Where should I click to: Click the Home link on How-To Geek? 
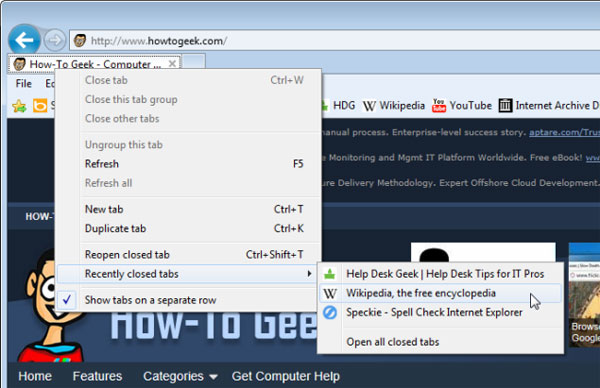pos(35,376)
